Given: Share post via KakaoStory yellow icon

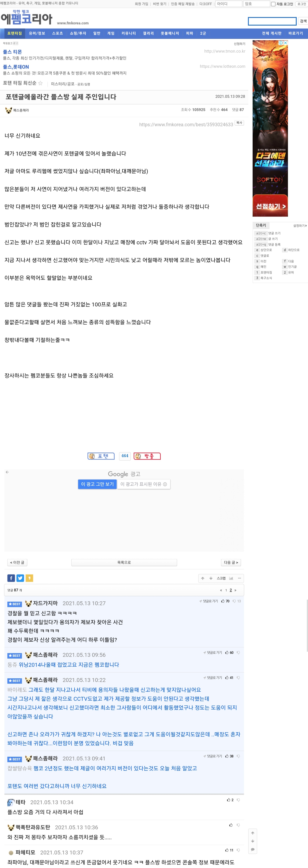Looking at the screenshot, I should click(x=29, y=578).
